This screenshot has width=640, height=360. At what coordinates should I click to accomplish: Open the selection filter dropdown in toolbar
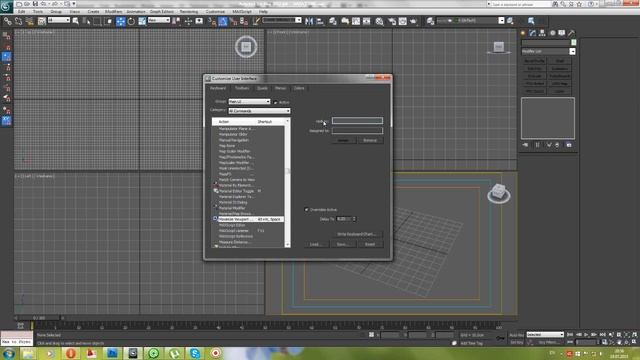59,20
